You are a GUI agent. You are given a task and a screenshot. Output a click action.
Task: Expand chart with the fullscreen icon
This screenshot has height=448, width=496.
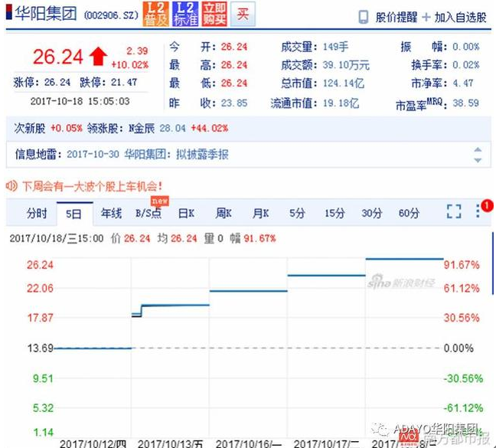[454, 211]
